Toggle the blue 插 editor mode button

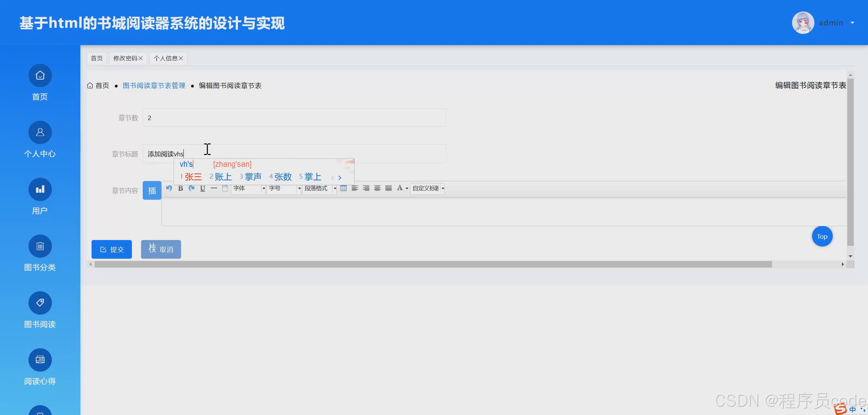pyautogui.click(x=152, y=190)
